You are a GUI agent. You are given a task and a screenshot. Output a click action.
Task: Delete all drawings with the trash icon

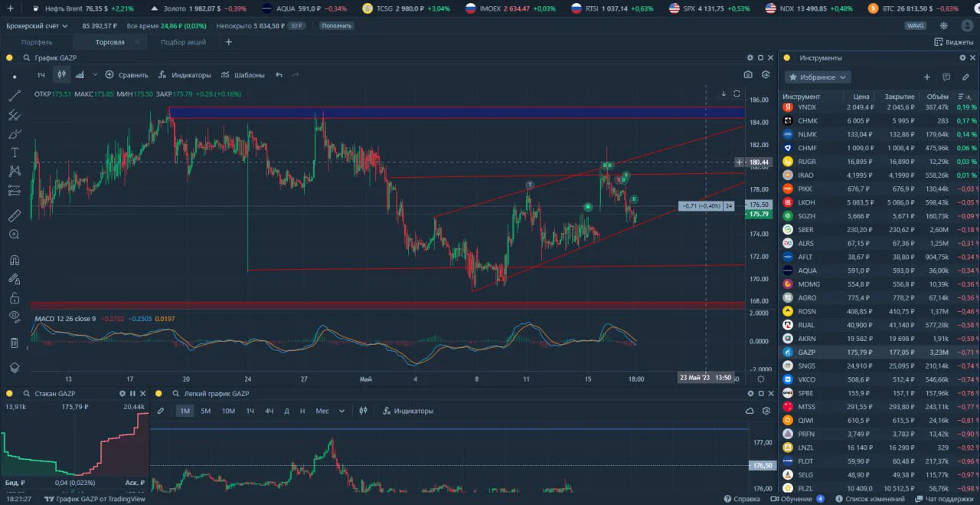15,343
